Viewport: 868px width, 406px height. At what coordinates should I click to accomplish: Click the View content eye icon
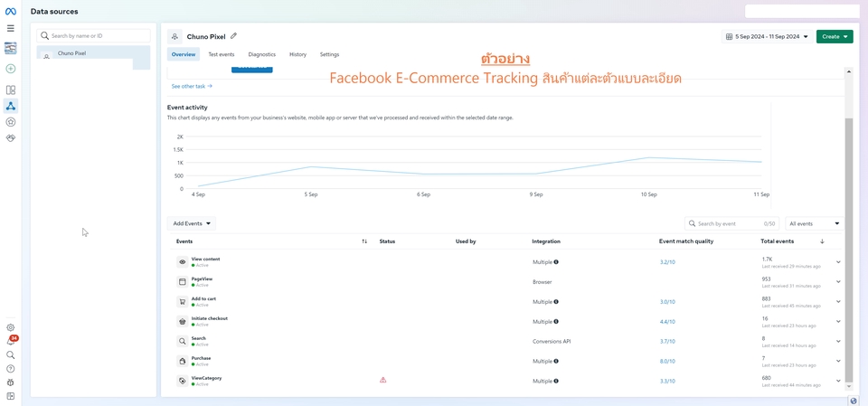click(182, 262)
